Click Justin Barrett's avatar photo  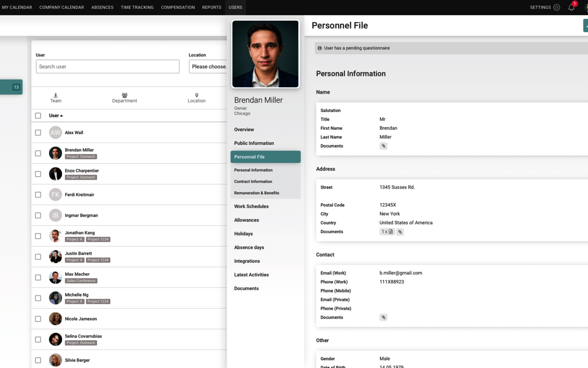(x=56, y=257)
